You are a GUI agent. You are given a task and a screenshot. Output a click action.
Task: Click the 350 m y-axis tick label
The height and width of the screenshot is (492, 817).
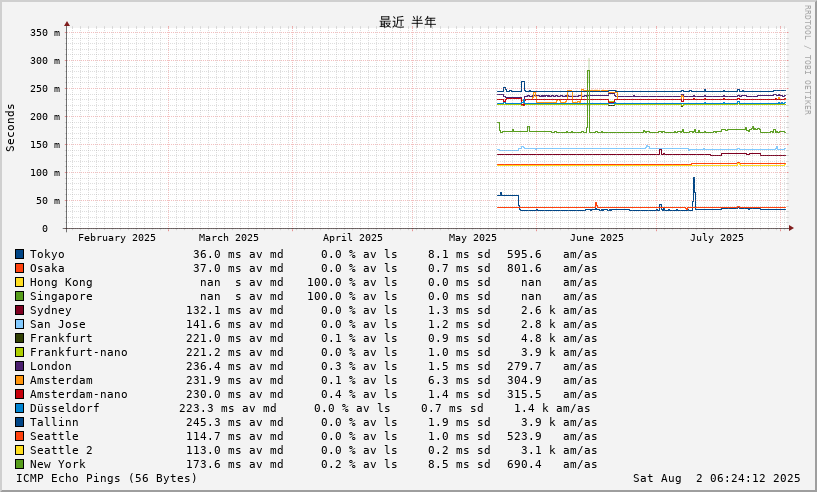[45, 33]
